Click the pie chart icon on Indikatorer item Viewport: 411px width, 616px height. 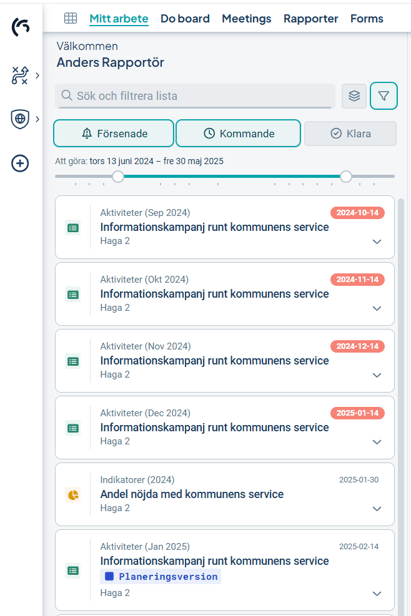point(73,495)
